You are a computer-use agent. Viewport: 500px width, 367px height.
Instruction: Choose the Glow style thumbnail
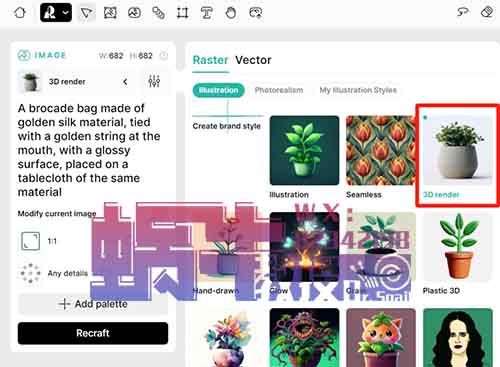click(x=304, y=247)
